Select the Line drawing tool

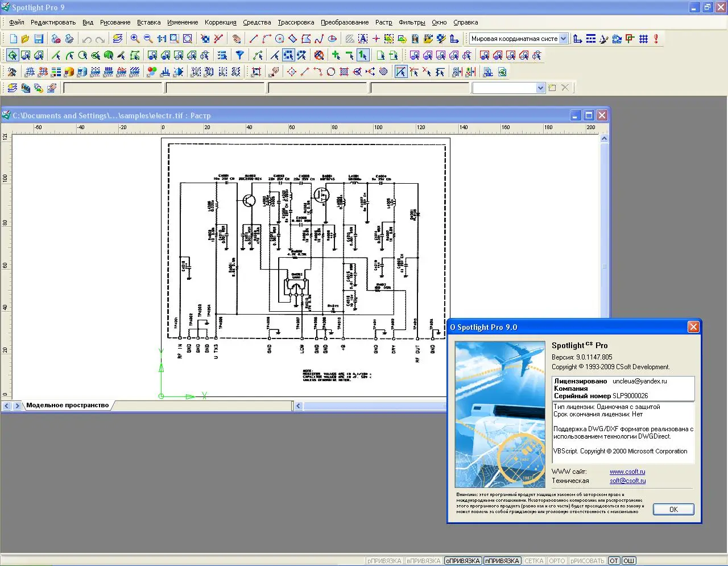254,39
